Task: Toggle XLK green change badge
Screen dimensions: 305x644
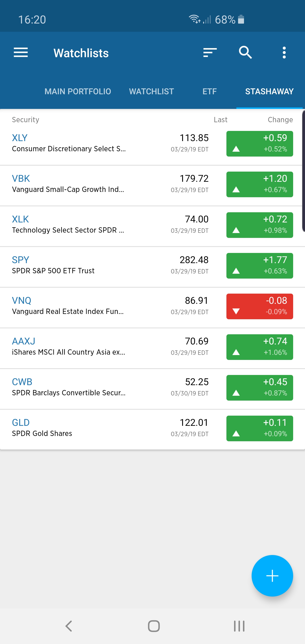Action: (259, 225)
